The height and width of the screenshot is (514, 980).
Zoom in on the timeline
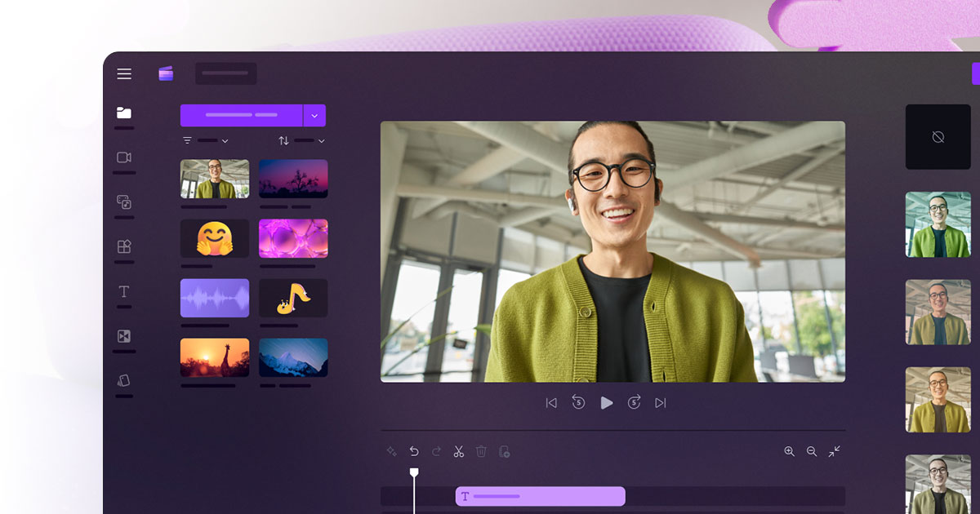tap(788, 450)
